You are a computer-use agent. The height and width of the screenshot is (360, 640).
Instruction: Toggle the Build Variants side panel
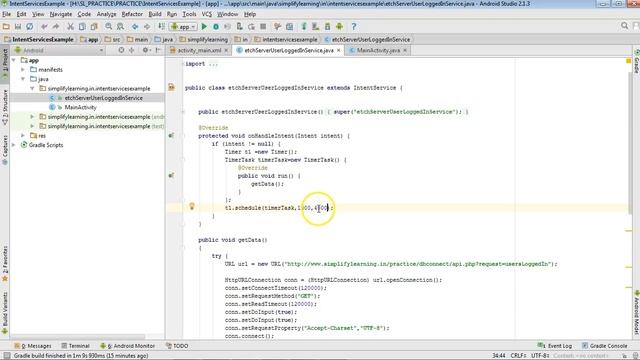click(x=5, y=312)
